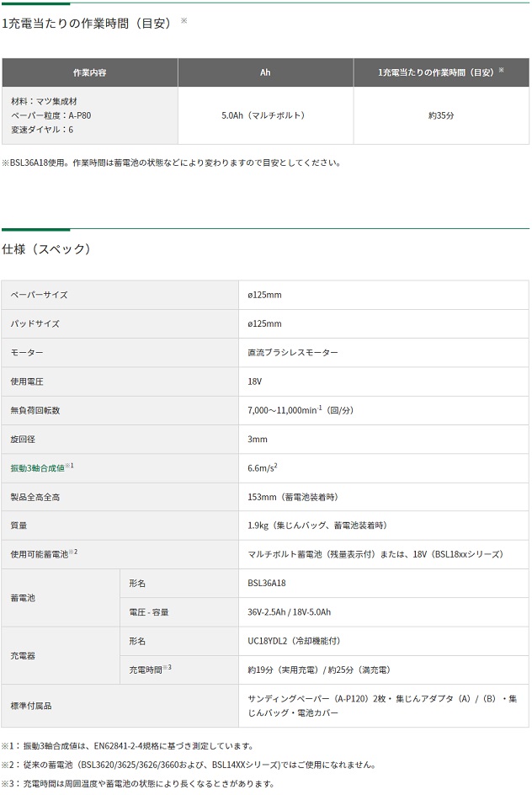This screenshot has width=532, height=795.
Task: Select the 電圧 - 容量 label
Action: [x=148, y=612]
